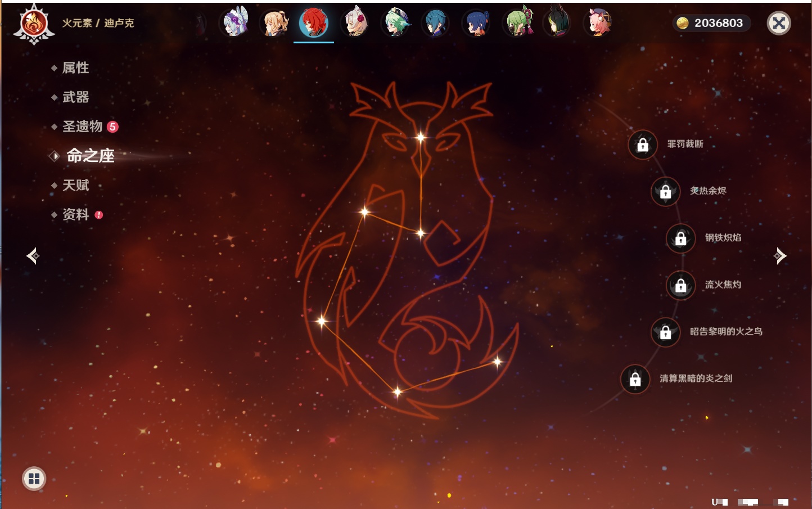Choose the silver-haired avatar with red rose
The height and width of the screenshot is (509, 812).
pos(355,22)
